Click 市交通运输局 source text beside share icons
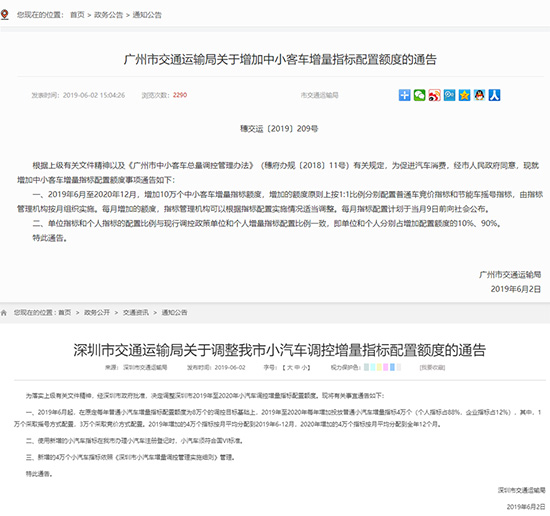The height and width of the screenshot is (516, 550). pyautogui.click(x=320, y=95)
